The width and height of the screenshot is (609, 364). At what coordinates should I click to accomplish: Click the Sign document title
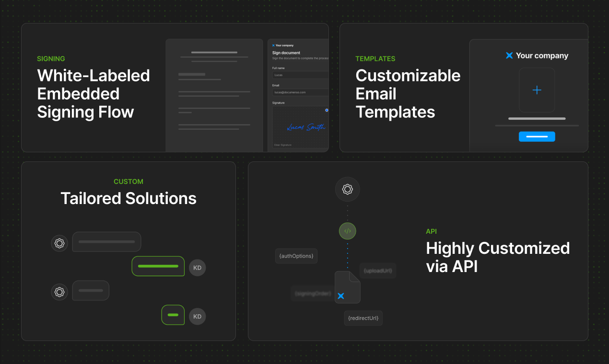coord(286,53)
